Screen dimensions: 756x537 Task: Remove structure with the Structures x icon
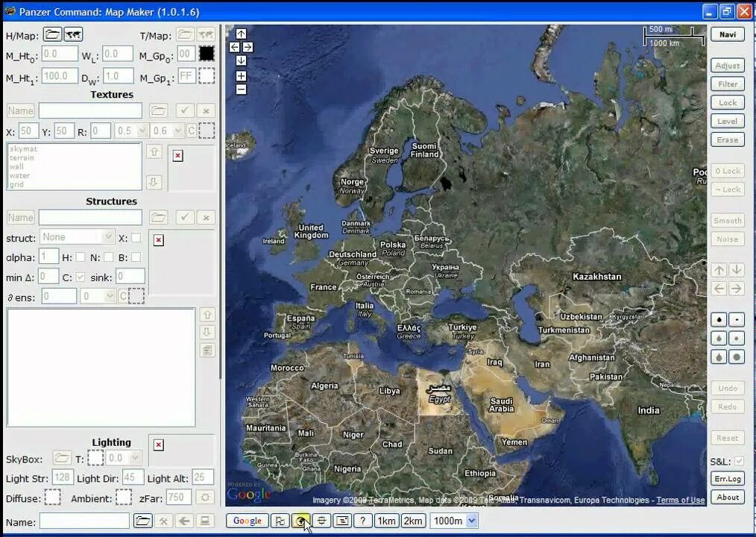(206, 217)
